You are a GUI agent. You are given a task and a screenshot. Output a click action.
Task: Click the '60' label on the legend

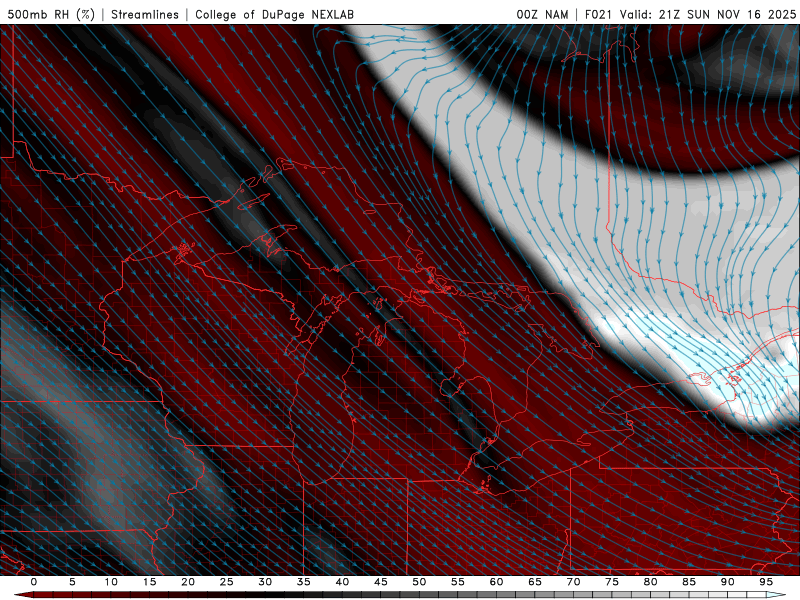coord(496,582)
